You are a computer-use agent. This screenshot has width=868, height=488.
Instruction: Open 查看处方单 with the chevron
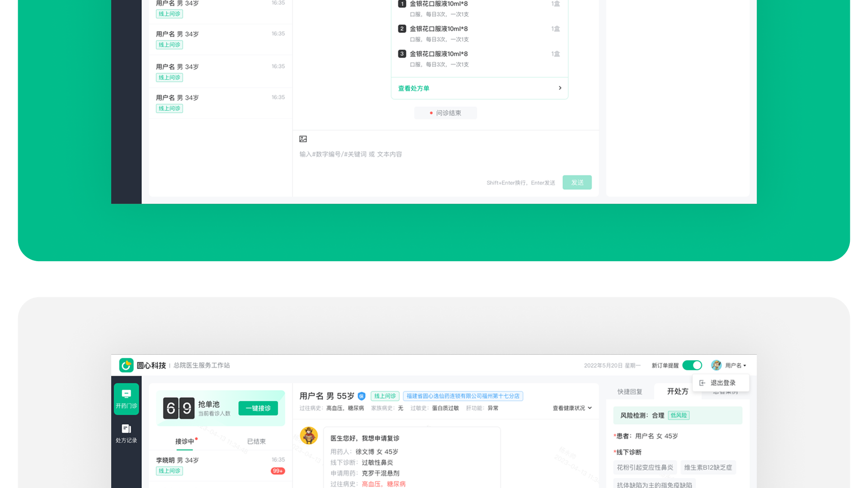[560, 88]
